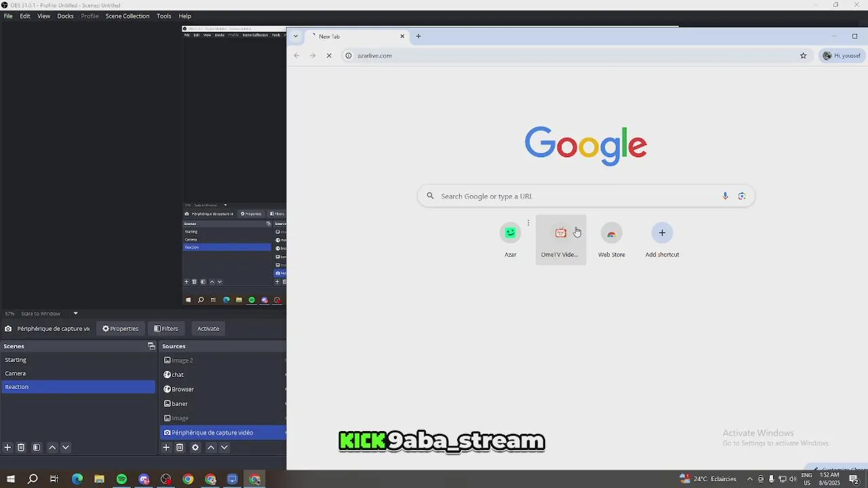This screenshot has height=488, width=868.
Task: Close the New Tab tab in Chrome
Action: pos(402,36)
